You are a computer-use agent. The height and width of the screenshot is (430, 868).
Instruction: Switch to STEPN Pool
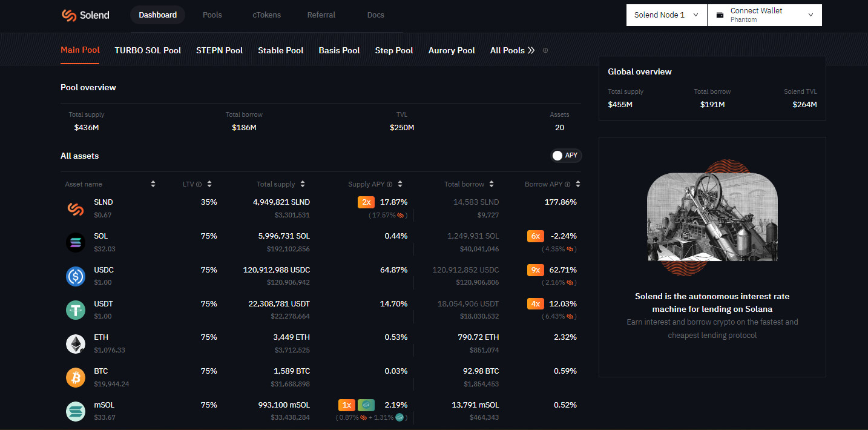pyautogui.click(x=220, y=50)
